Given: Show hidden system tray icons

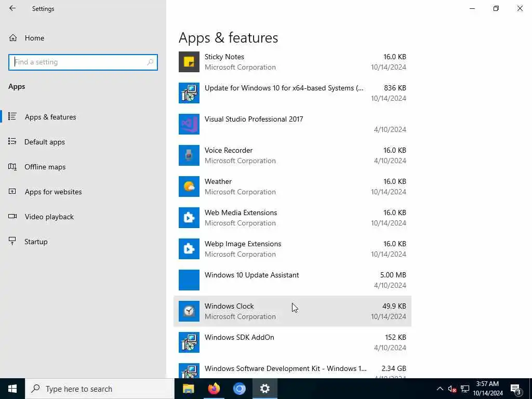Looking at the screenshot, I should pyautogui.click(x=440, y=389).
